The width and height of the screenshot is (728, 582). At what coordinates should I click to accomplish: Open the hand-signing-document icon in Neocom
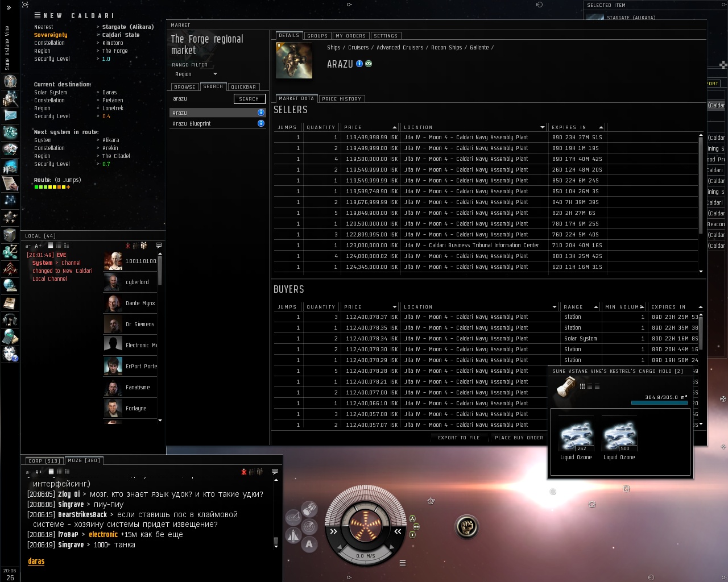[10, 184]
